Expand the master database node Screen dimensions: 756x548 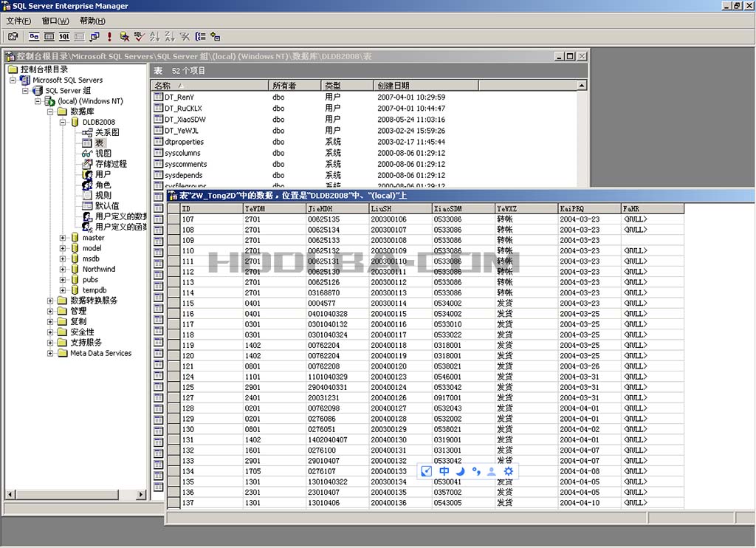63,237
